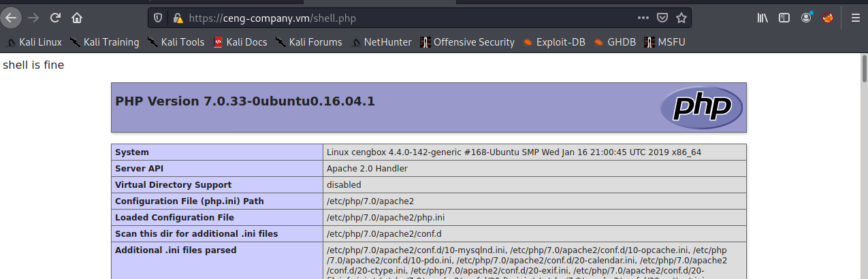This screenshot has width=868, height=279.
Task: Open Offensive Security bookmark
Action: tap(467, 42)
